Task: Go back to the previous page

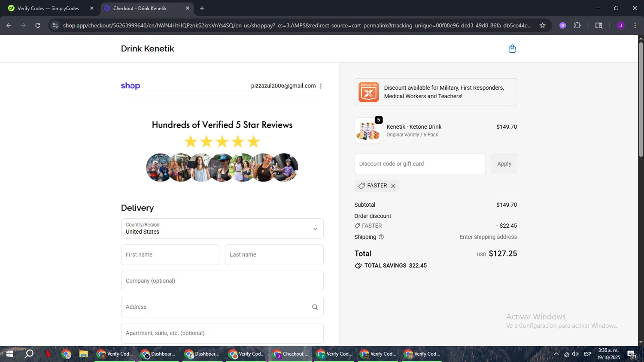Action: [9, 25]
